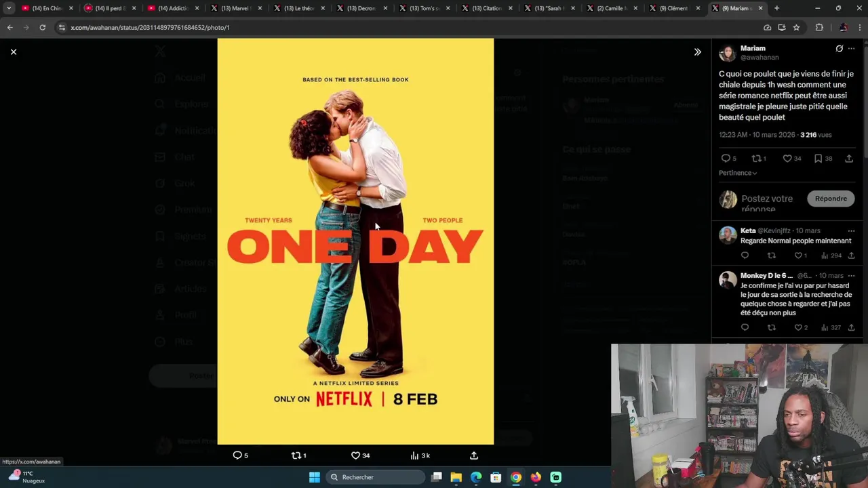Screen dimensions: 868x488
Task: Close the photo viewer with the X icon
Action: coord(13,52)
